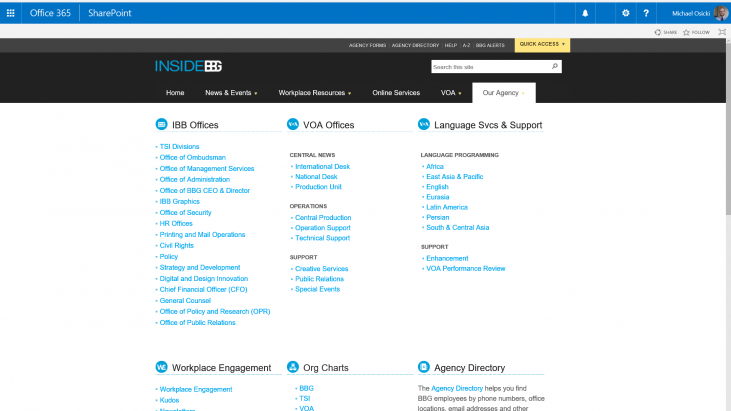Click the Language Svcs & Support icon

(424, 124)
